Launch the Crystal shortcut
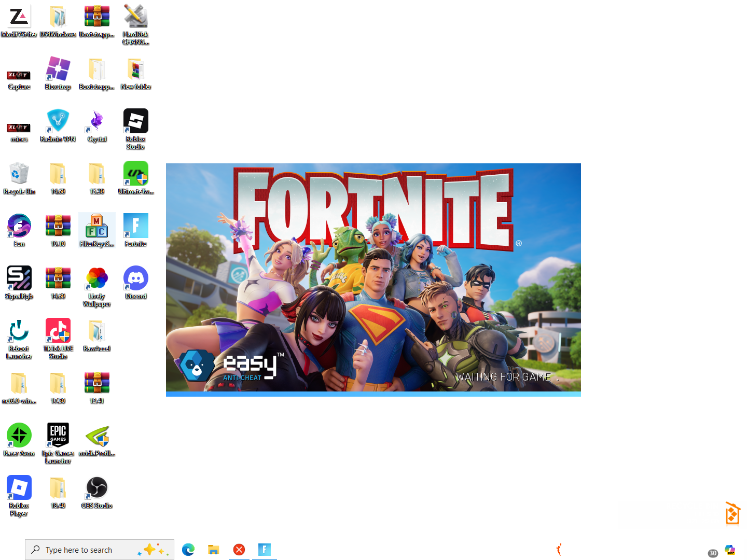 pos(97,125)
